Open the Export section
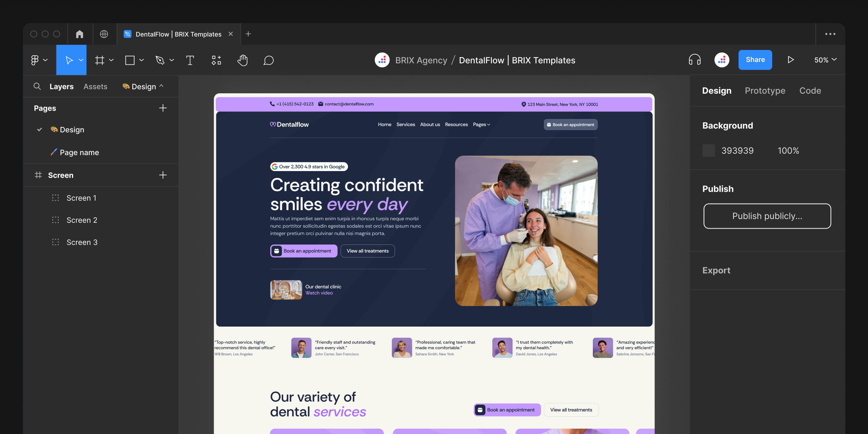This screenshot has height=434, width=868. point(716,270)
